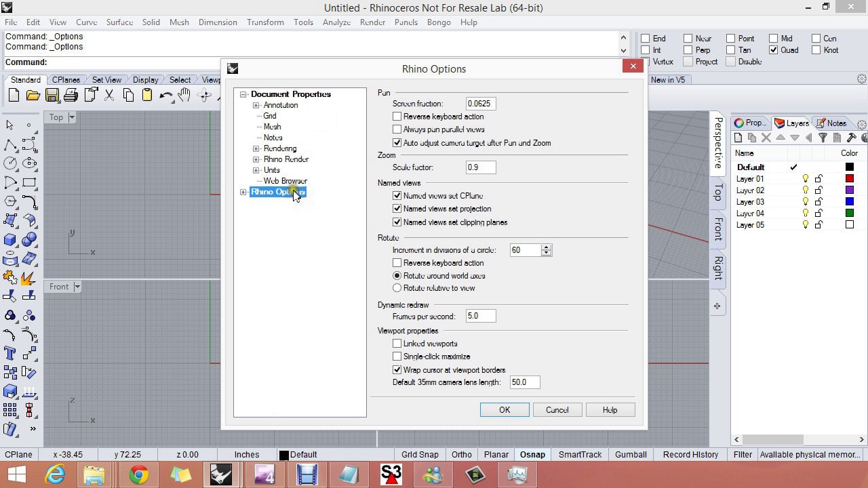The height and width of the screenshot is (488, 868).
Task: Select the Polyline tool in side toolbar
Action: tap(10, 144)
